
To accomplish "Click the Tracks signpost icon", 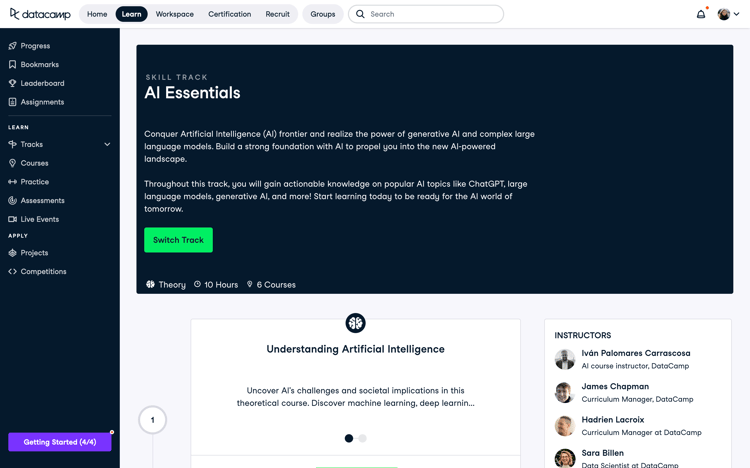I will pos(12,144).
